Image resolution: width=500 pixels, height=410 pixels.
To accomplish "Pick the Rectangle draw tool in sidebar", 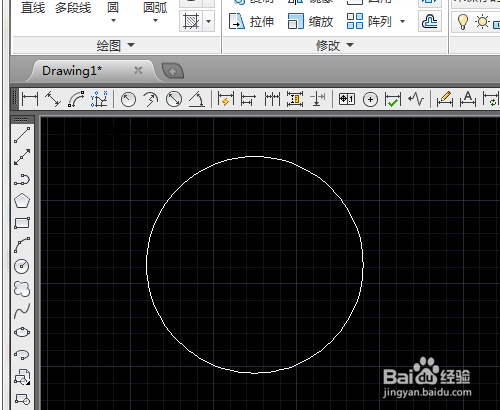I will [22, 223].
